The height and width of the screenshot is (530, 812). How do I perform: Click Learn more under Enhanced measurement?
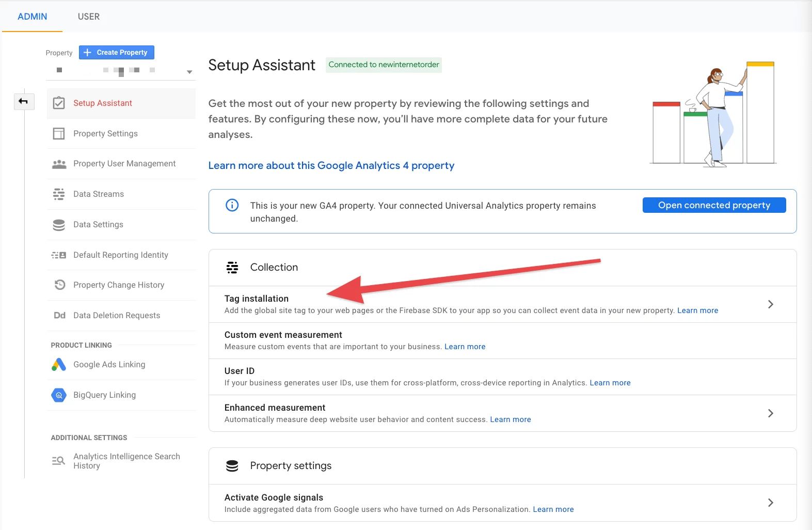tap(511, 419)
